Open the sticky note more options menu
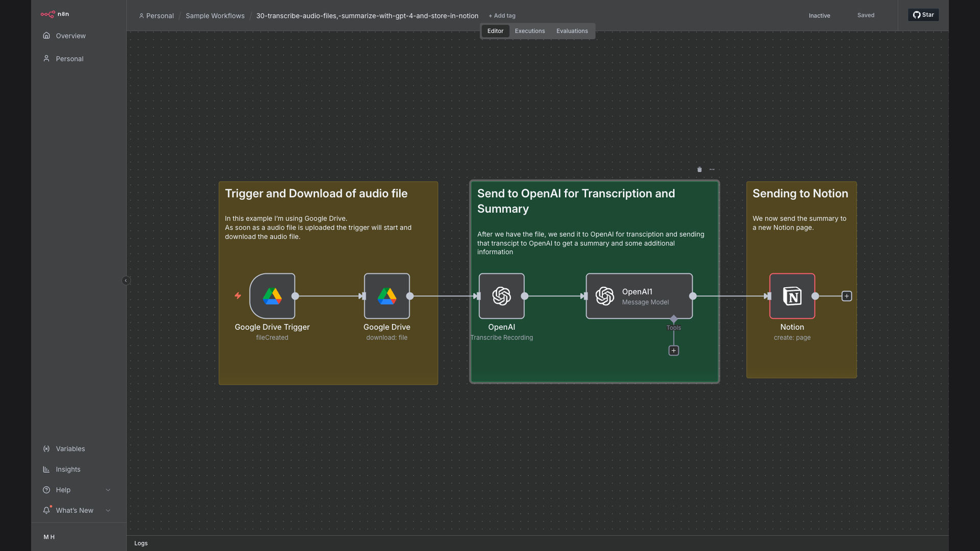Screen dimensions: 980x551 [x=712, y=169]
